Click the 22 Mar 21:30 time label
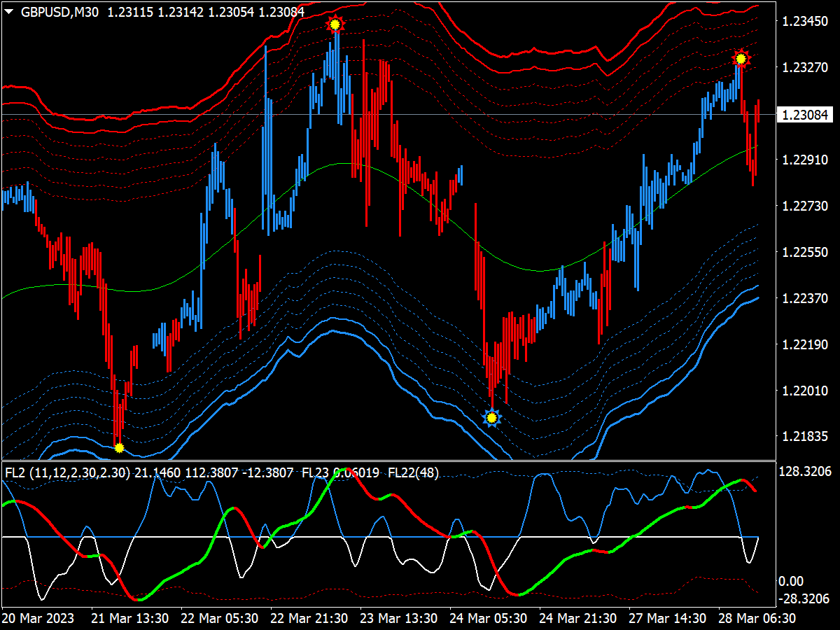 pos(309,619)
